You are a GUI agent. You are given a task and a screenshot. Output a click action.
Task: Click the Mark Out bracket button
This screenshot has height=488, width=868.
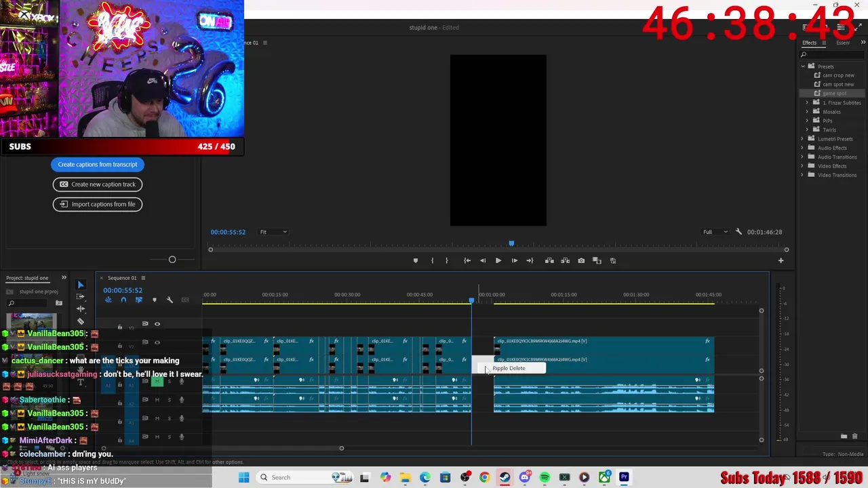[446, 261]
